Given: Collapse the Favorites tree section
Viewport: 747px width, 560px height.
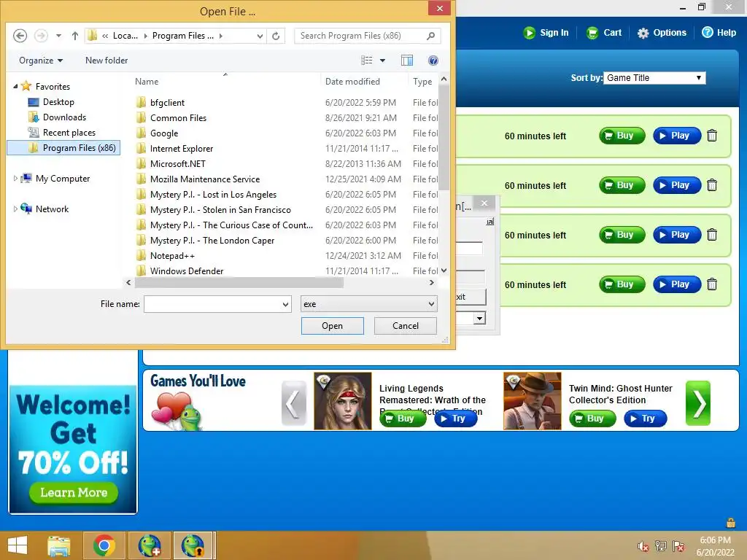Looking at the screenshot, I should [15, 87].
